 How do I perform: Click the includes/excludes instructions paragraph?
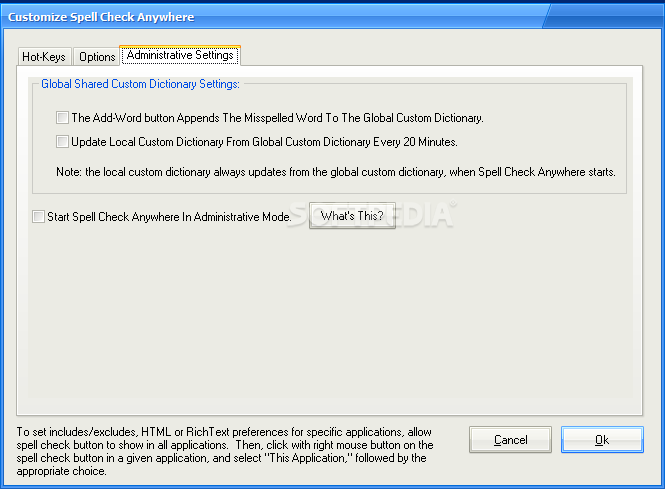(x=225, y=451)
